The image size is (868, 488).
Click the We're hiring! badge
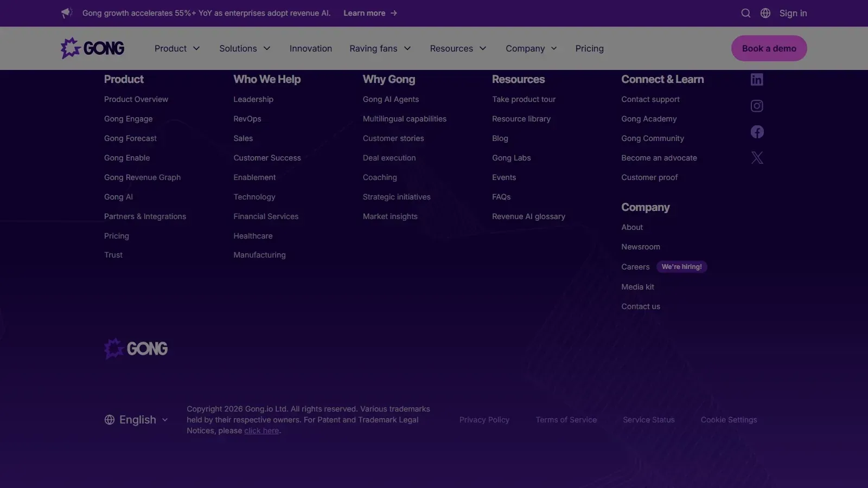(681, 267)
